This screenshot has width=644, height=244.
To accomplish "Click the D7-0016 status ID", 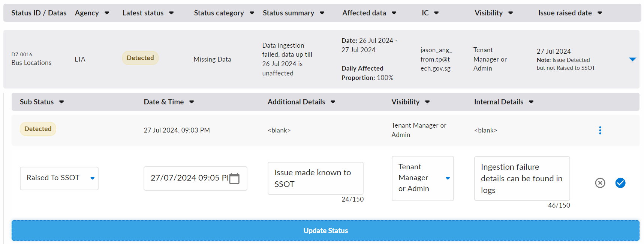I will 22,54.
